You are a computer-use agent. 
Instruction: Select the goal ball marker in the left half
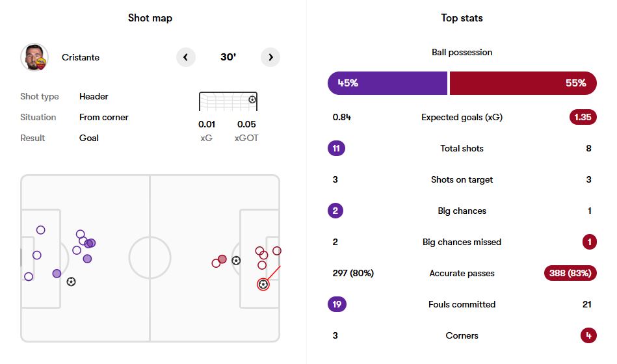71,281
